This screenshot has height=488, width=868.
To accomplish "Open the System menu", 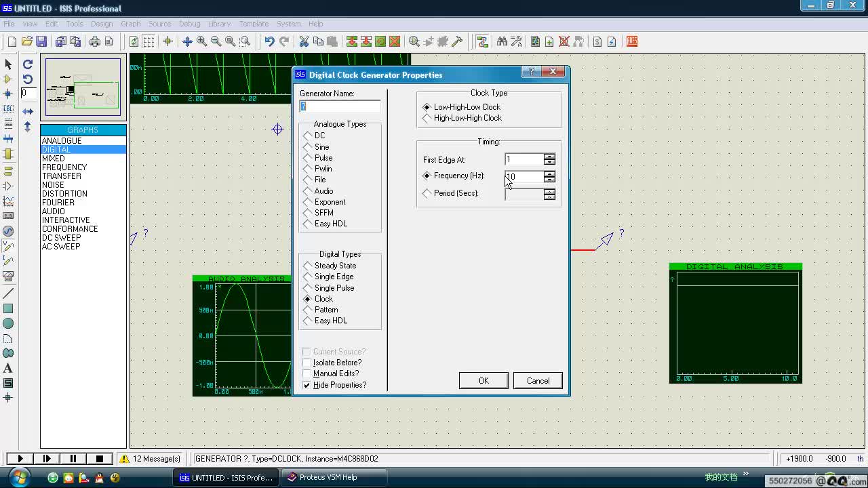I will pyautogui.click(x=288, y=24).
